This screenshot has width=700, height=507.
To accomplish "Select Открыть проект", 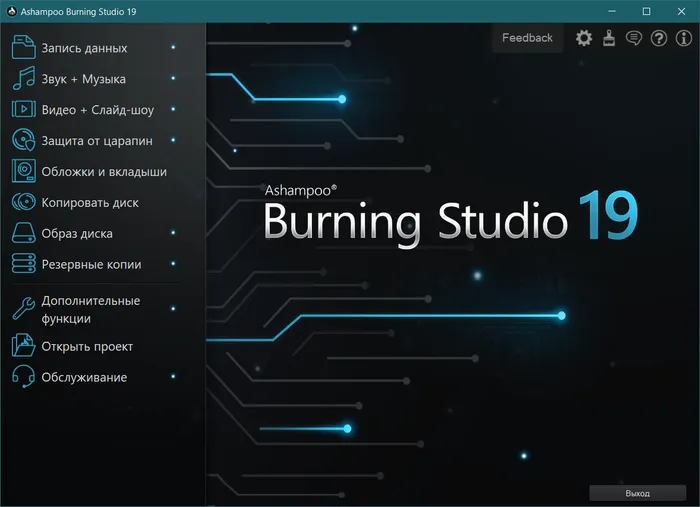I will coord(88,346).
